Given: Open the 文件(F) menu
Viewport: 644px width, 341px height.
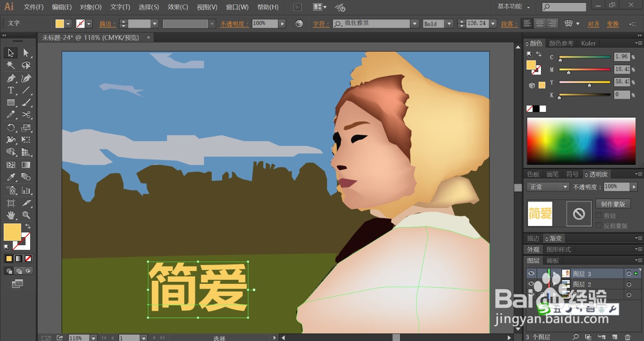Looking at the screenshot, I should [x=33, y=7].
